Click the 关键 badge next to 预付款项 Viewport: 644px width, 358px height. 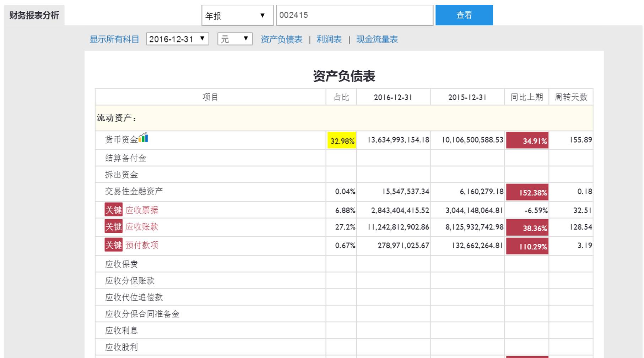click(114, 245)
